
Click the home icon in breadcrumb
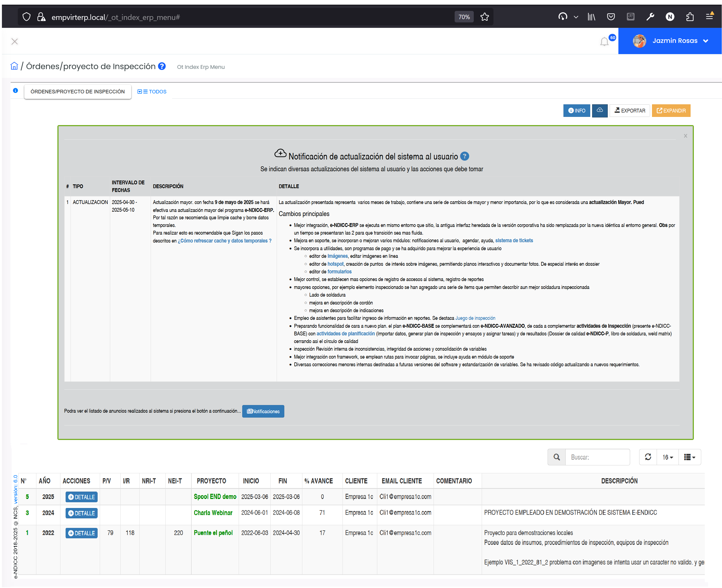click(14, 66)
